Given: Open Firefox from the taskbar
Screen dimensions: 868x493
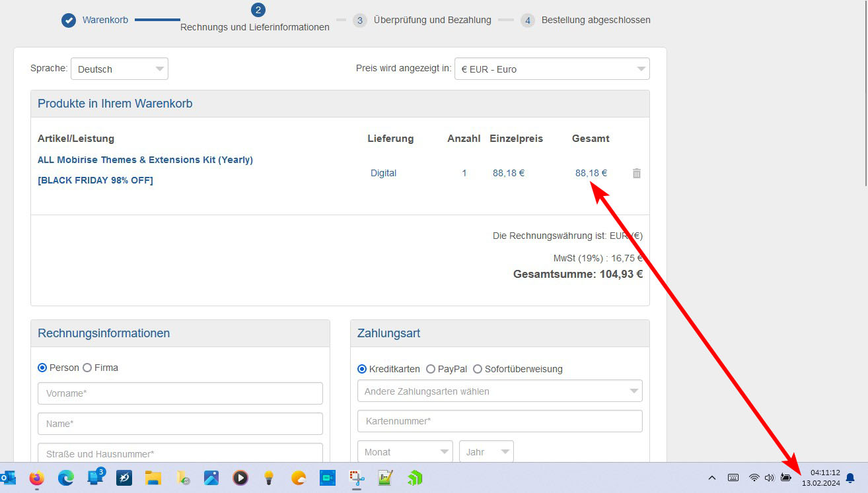Looking at the screenshot, I should pyautogui.click(x=37, y=478).
